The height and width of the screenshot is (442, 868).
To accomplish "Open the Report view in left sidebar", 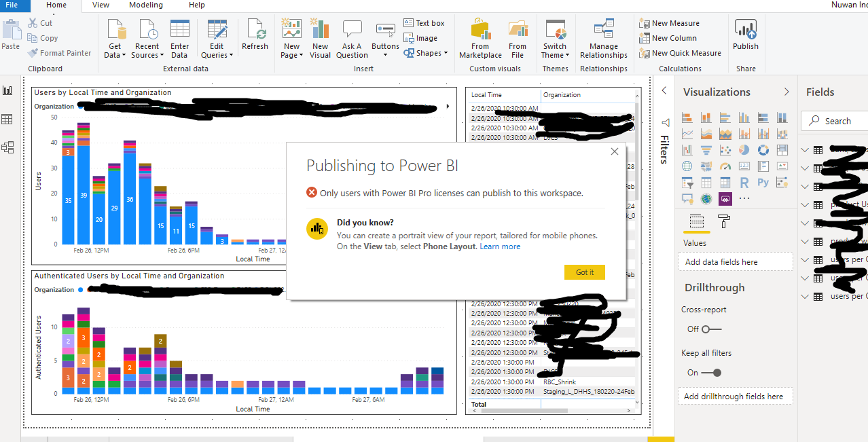I will pyautogui.click(x=8, y=91).
